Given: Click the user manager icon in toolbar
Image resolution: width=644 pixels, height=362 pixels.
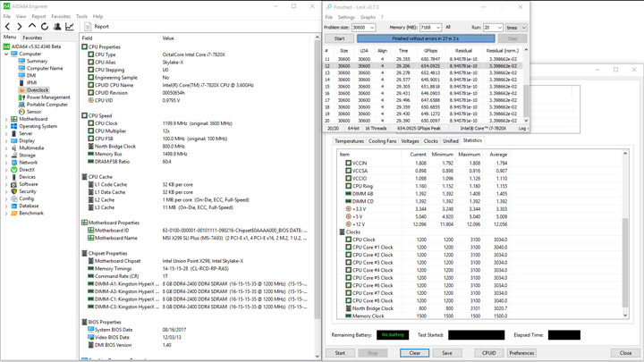Looking at the screenshot, I should 57,27.
